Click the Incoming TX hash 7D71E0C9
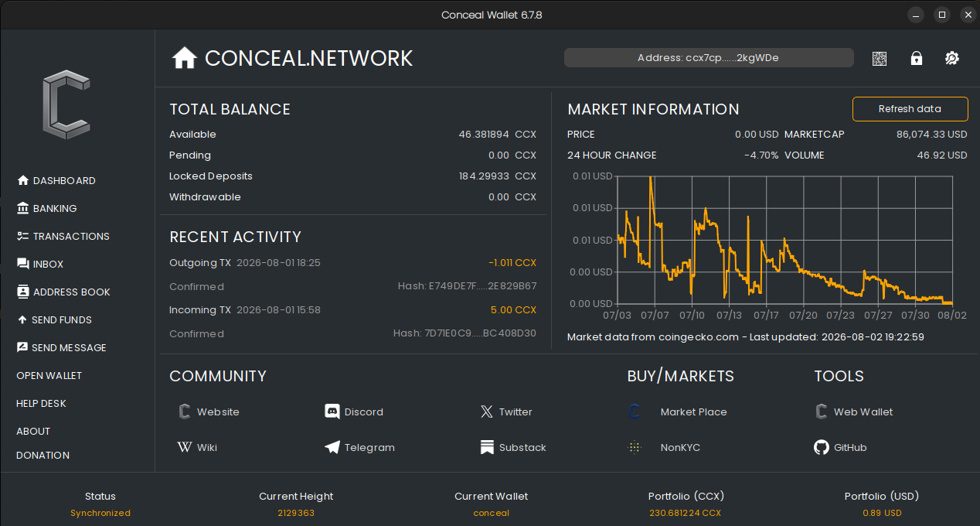980x526 pixels. (464, 333)
